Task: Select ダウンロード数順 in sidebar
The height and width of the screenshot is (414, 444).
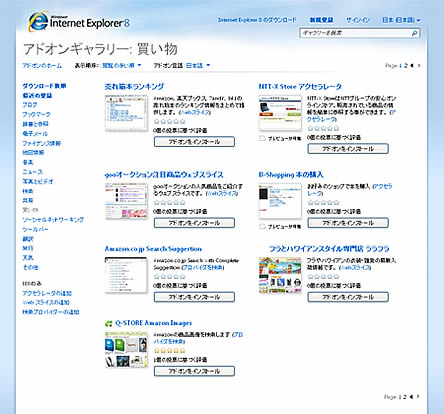Action: [x=44, y=86]
